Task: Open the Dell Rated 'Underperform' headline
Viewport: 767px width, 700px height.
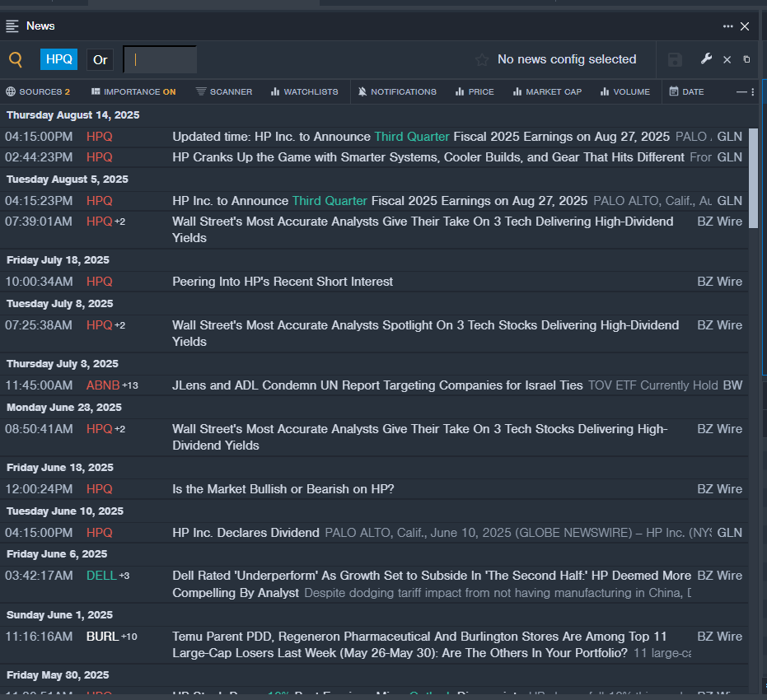Action: tap(432, 584)
